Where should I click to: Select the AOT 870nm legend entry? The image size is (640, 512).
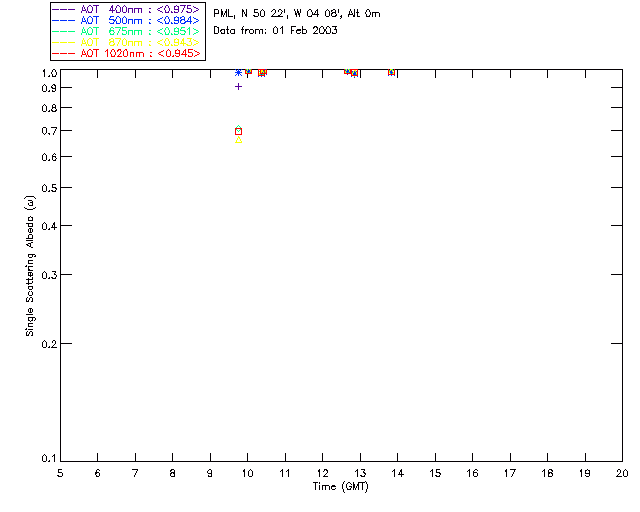click(x=126, y=42)
